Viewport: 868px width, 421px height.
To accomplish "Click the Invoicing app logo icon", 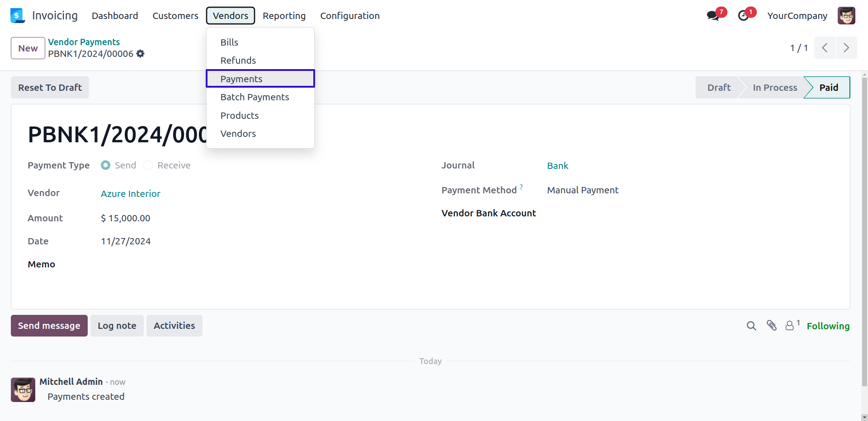I will pyautogui.click(x=17, y=16).
